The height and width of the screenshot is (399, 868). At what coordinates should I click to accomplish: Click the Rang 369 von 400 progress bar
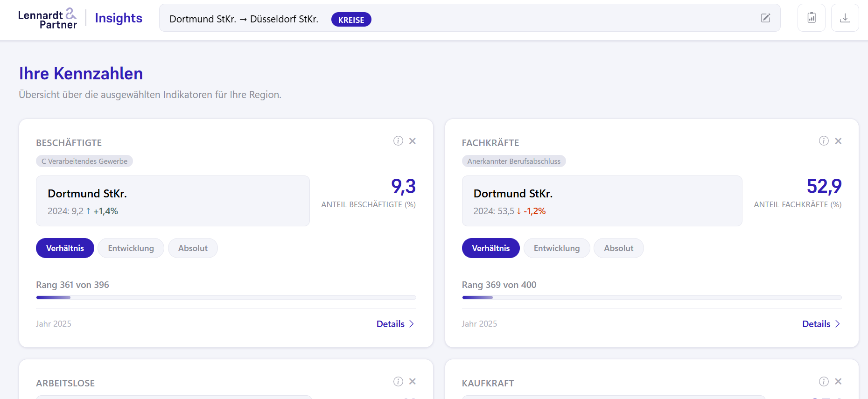(652, 297)
